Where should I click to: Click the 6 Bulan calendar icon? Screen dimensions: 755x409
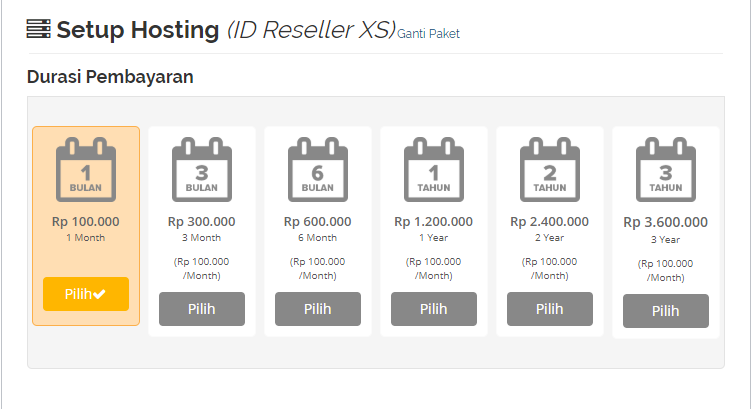[x=318, y=169]
